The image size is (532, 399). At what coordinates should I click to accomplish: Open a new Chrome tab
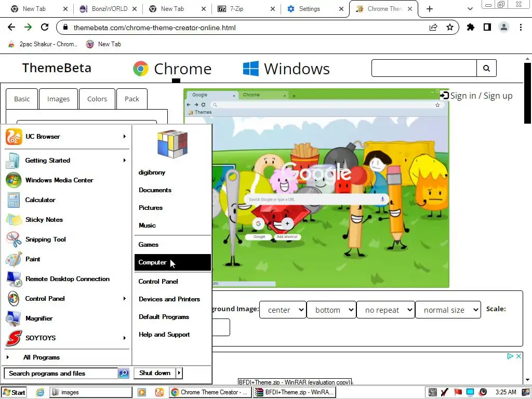(430, 9)
